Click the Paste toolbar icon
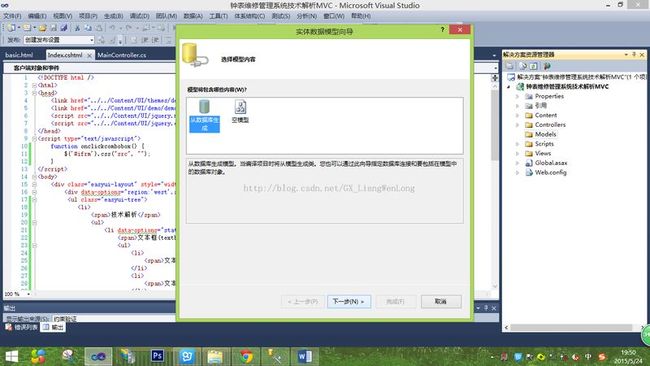Screen dimensions: 650x366 click(x=99, y=28)
